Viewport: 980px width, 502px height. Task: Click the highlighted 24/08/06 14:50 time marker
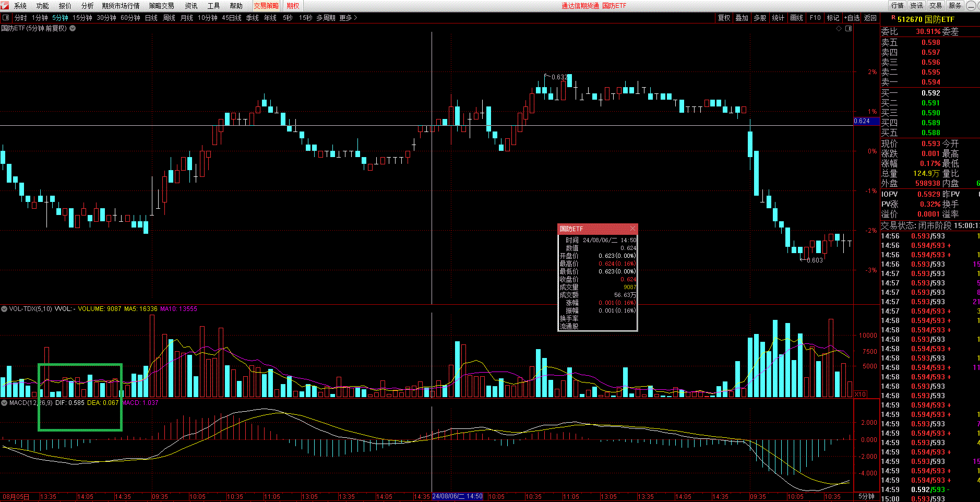point(458,496)
